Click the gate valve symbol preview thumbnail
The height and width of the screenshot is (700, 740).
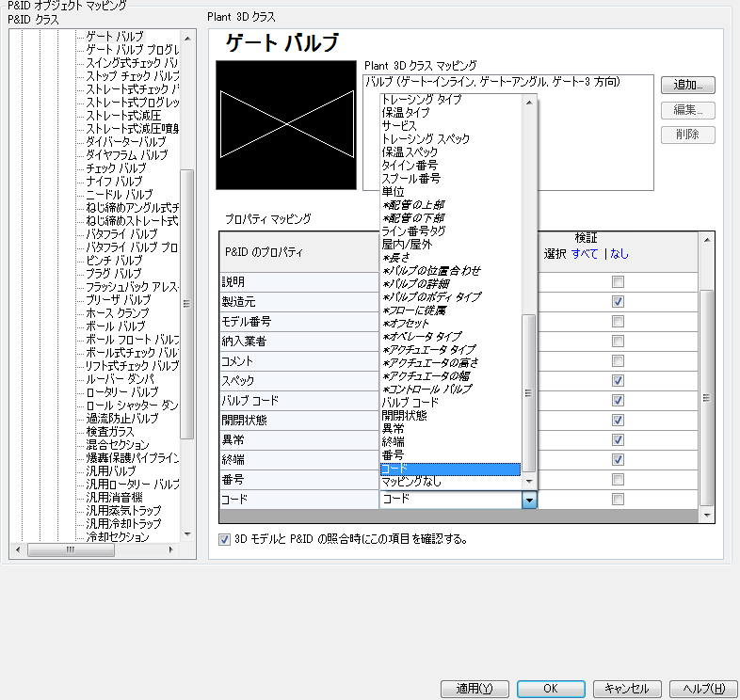pos(286,125)
